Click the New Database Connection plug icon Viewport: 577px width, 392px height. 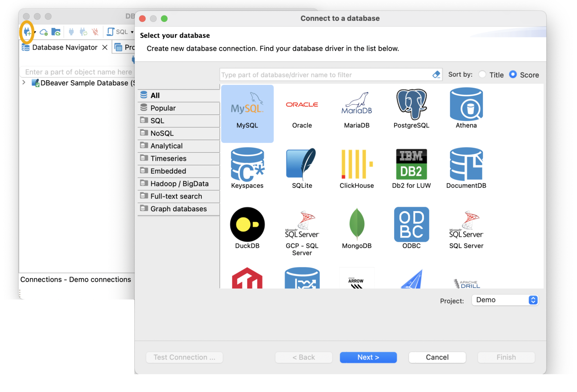(x=27, y=32)
